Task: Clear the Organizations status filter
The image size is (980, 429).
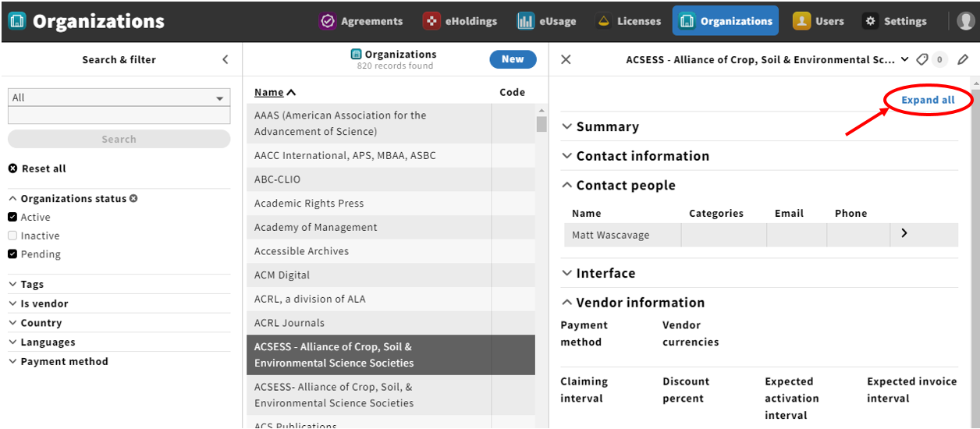Action: pyautogui.click(x=133, y=198)
